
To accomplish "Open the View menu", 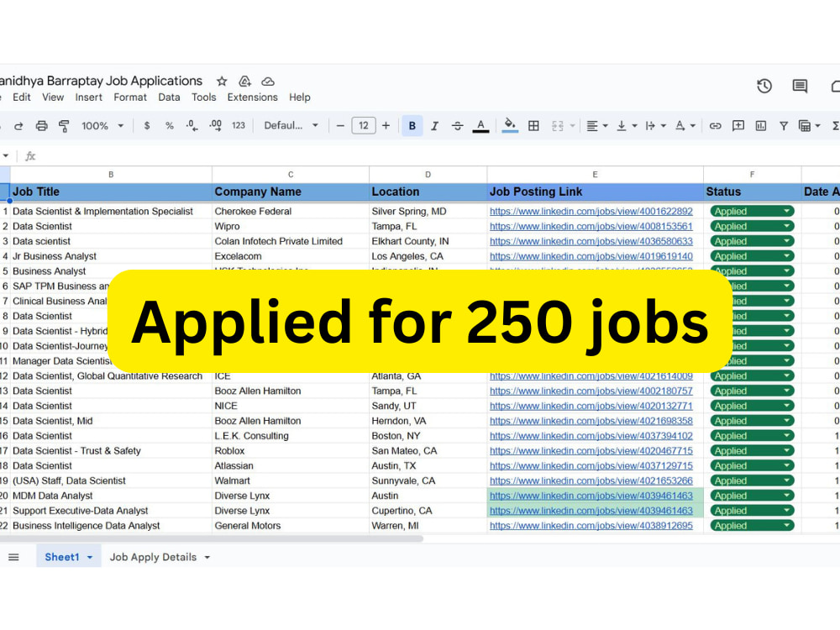I will [x=53, y=97].
